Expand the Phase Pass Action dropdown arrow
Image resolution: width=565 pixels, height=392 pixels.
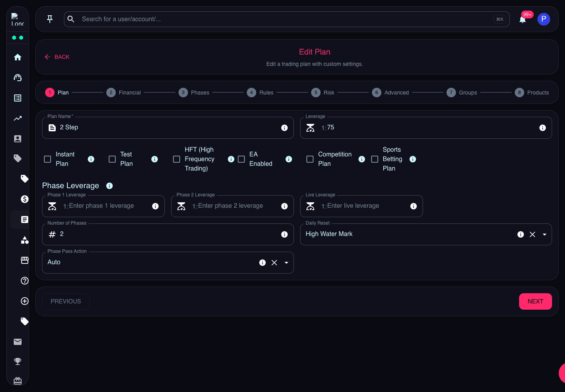coord(286,263)
